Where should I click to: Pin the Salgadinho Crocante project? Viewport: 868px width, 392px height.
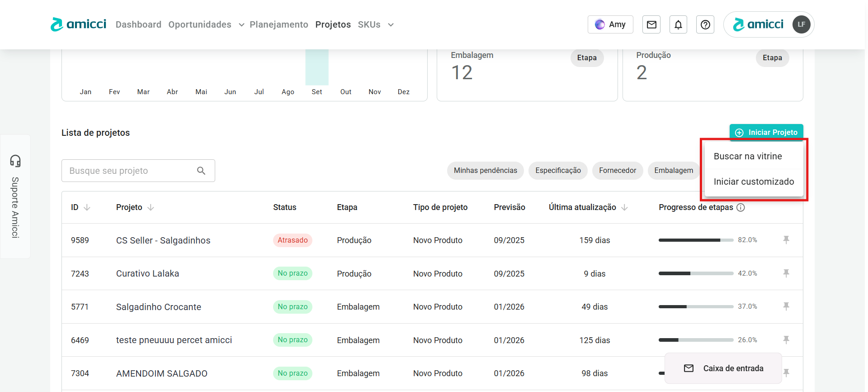(786, 306)
